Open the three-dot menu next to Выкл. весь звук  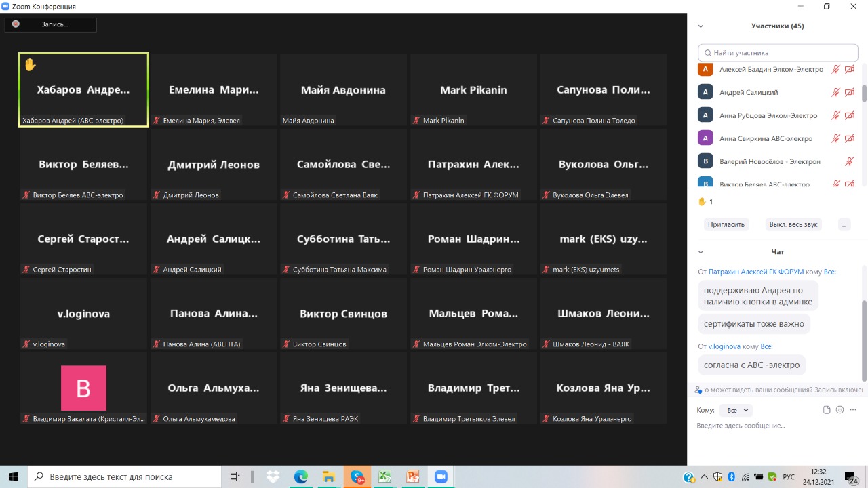844,224
